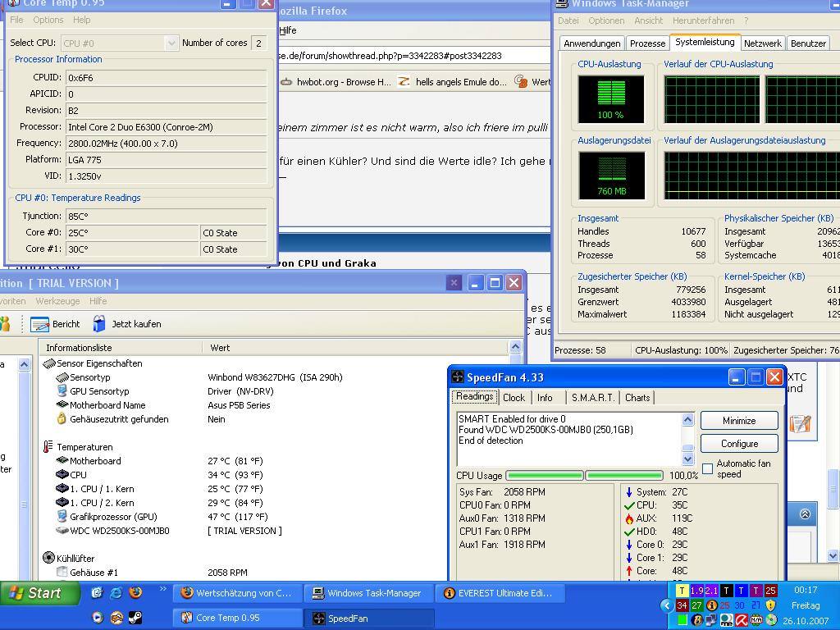
Task: Click the Firefox address bar URL
Action: (390, 56)
